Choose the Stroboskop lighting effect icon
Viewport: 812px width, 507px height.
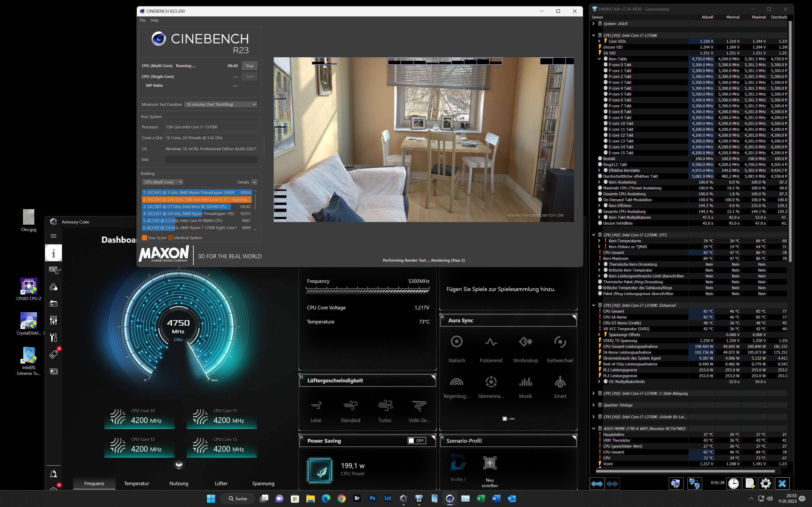pos(525,342)
